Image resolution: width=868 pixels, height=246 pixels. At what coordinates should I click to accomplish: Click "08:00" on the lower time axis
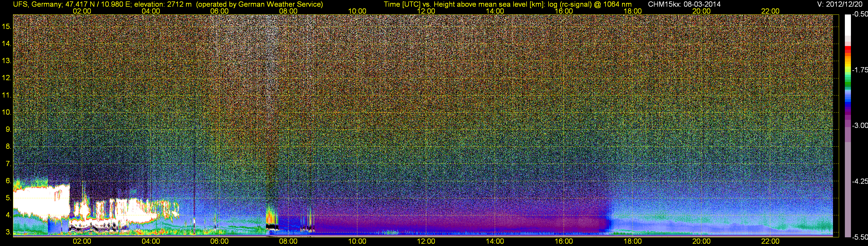288,241
